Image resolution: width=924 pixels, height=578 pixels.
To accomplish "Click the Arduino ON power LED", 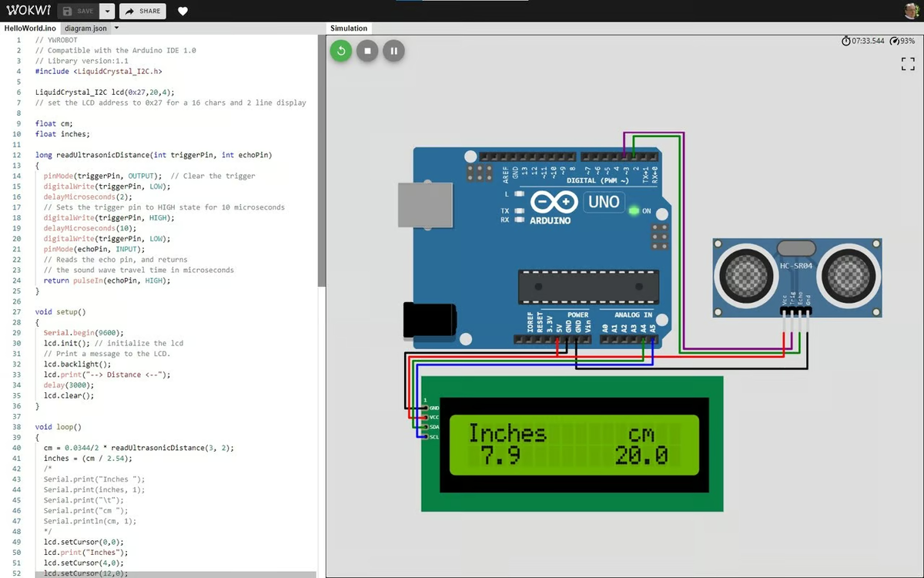I will [634, 210].
